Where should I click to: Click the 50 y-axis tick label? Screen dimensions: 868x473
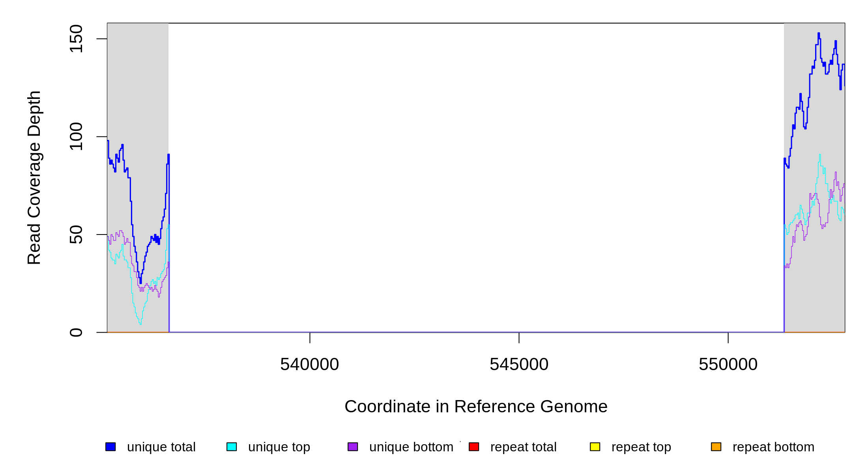(x=76, y=235)
